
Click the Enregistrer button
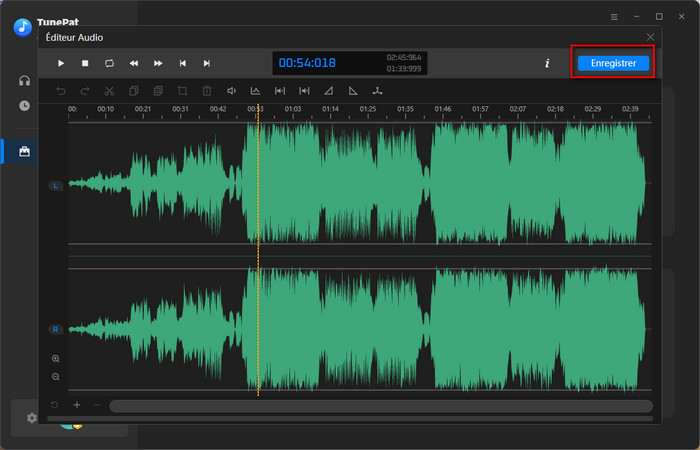coord(613,63)
